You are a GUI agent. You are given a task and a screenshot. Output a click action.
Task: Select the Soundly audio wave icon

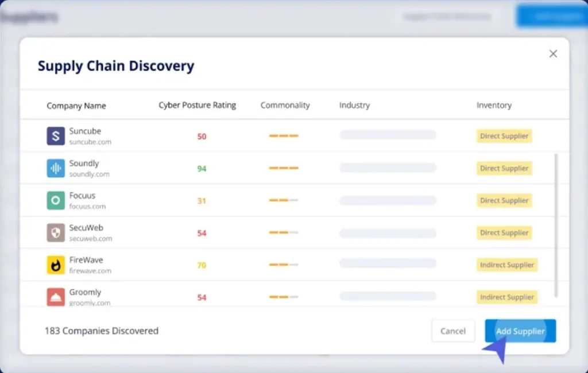point(56,168)
